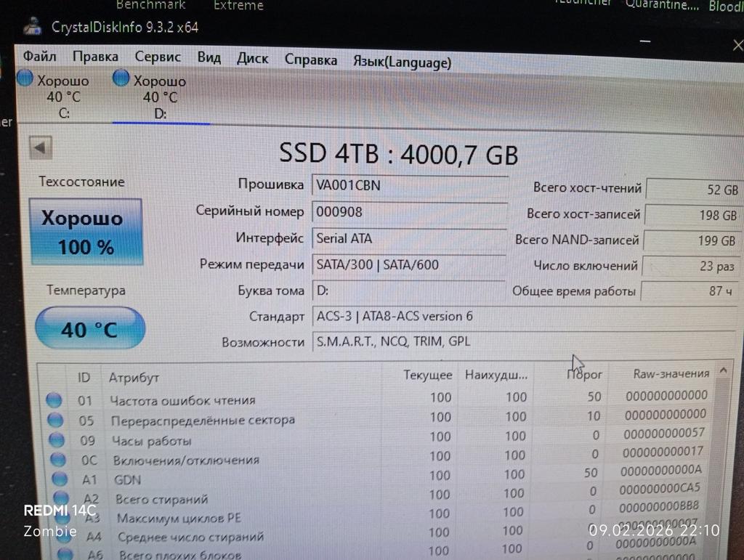Click status orb for attribute 05 row
This screenshot has height=560, width=744.
(54, 420)
